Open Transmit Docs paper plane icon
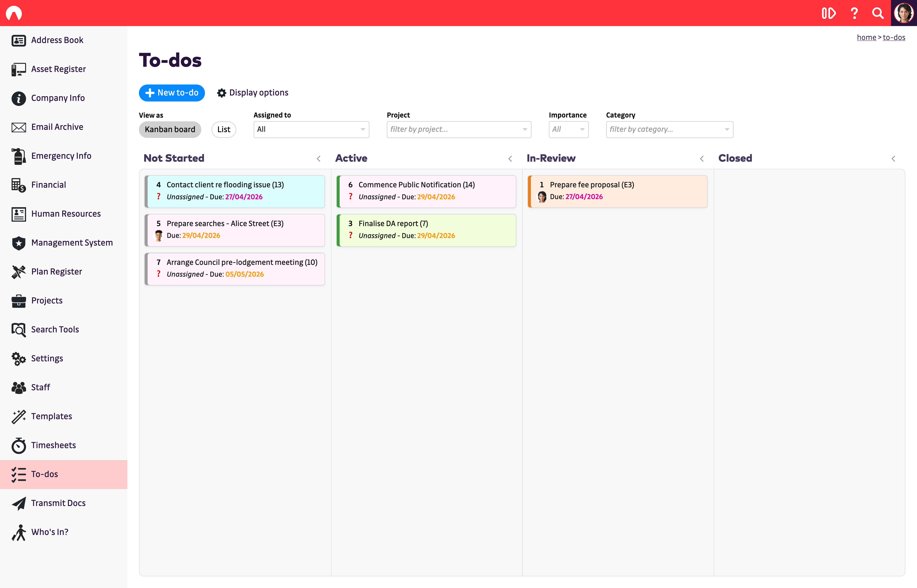917x588 pixels. [x=18, y=503]
